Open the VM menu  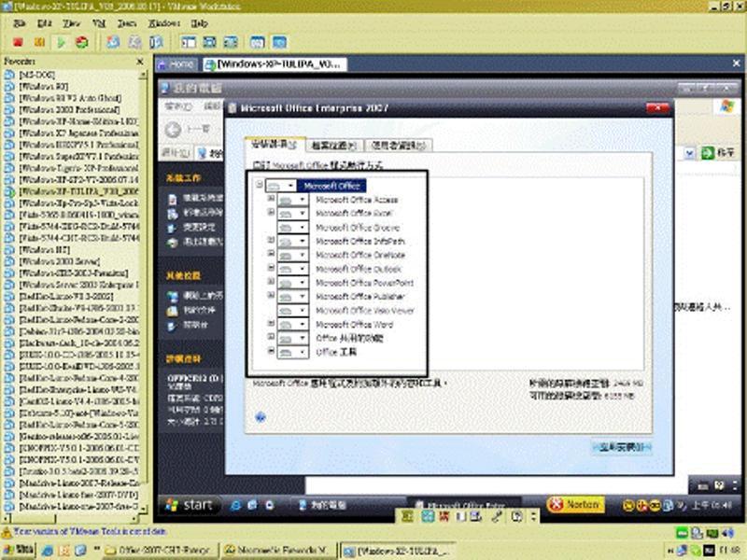pos(98,22)
